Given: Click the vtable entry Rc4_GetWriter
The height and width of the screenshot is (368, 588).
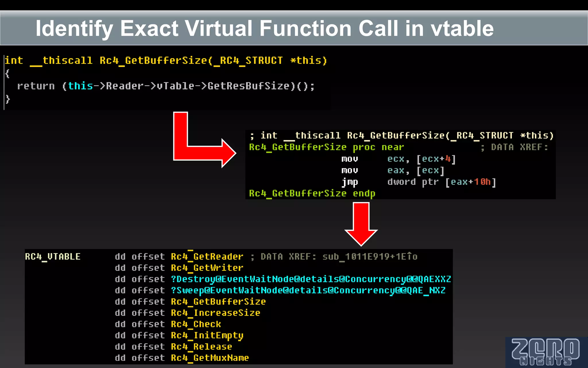Looking at the screenshot, I should tap(207, 268).
